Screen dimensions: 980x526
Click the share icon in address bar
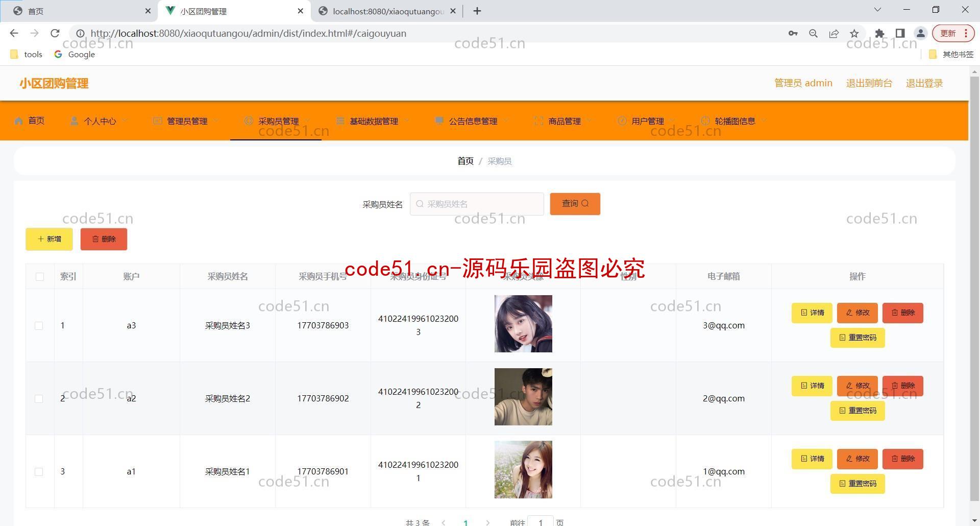pos(834,34)
